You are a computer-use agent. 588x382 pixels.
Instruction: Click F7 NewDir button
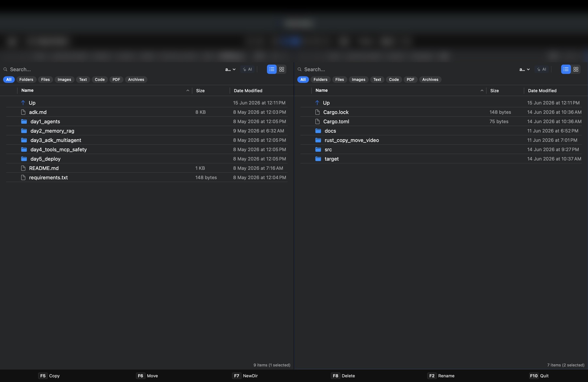245,376
